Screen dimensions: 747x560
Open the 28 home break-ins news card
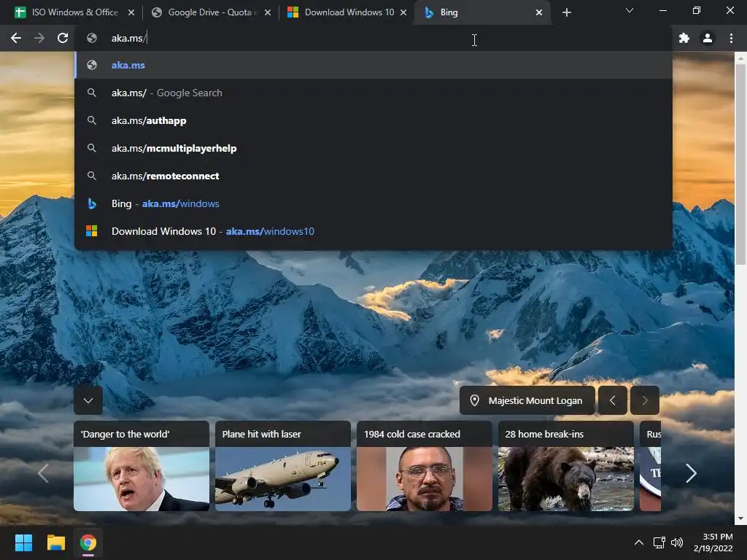pos(566,466)
